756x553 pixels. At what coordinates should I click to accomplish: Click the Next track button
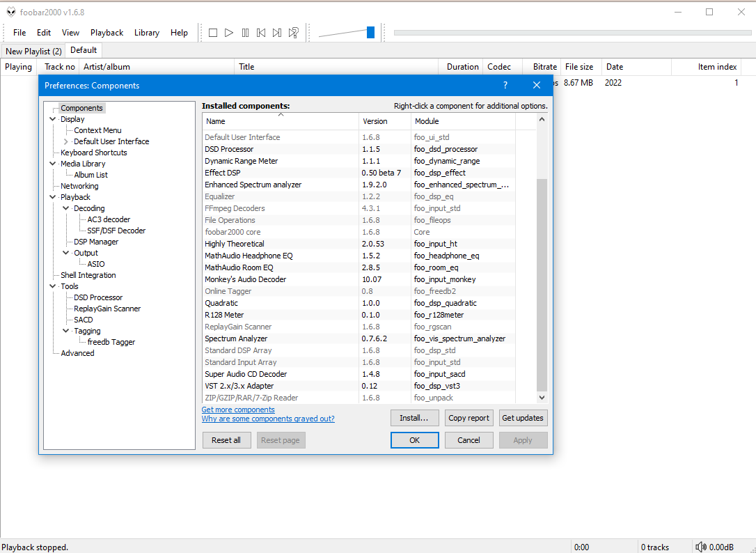277,33
